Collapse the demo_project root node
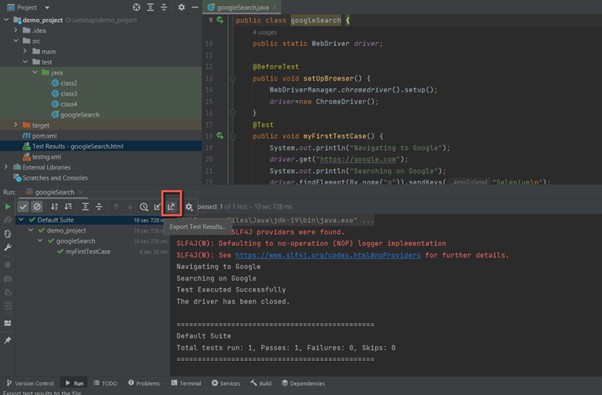This screenshot has width=602, height=395. (x=6, y=20)
